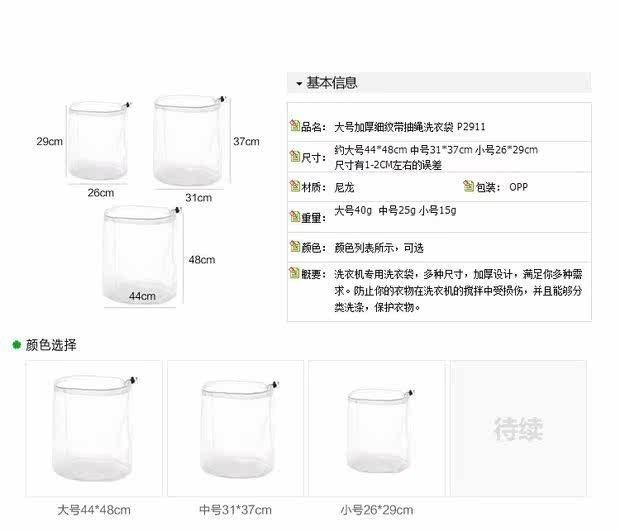Click the note icon beside 包装

[469, 186]
